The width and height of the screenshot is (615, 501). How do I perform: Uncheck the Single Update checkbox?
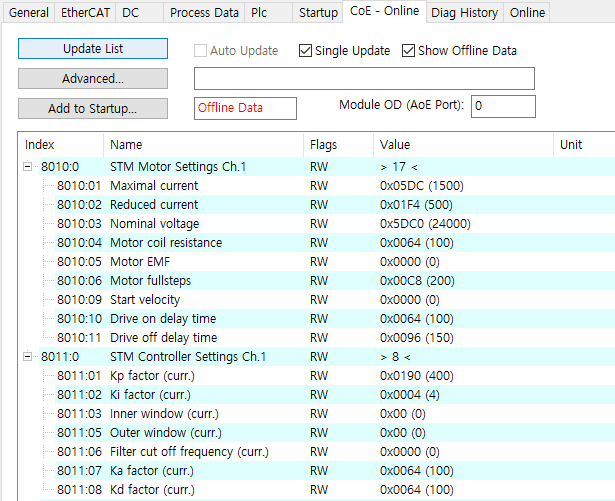(305, 51)
